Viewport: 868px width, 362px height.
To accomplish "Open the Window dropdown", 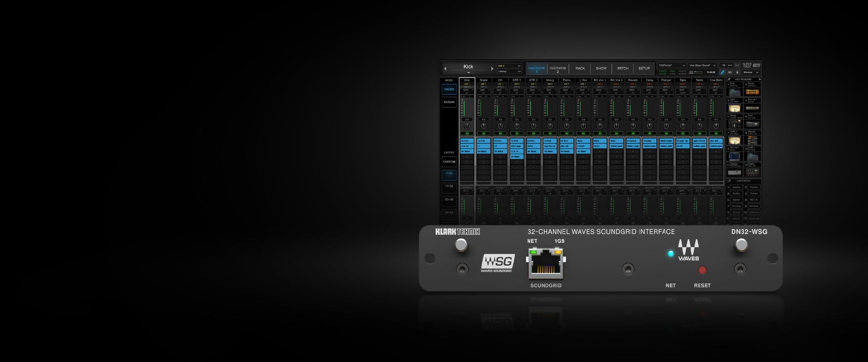I will pos(751,72).
